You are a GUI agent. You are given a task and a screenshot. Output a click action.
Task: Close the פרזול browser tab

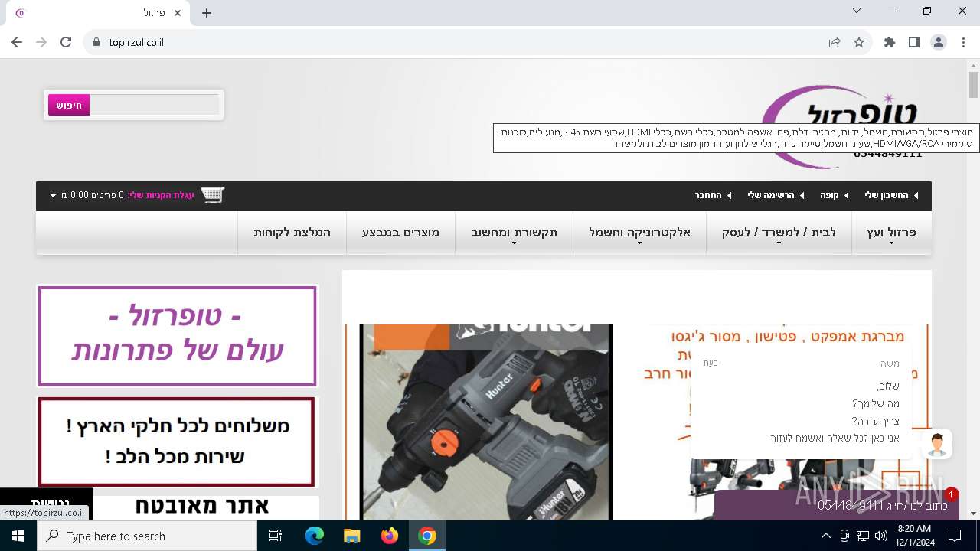[x=178, y=13]
